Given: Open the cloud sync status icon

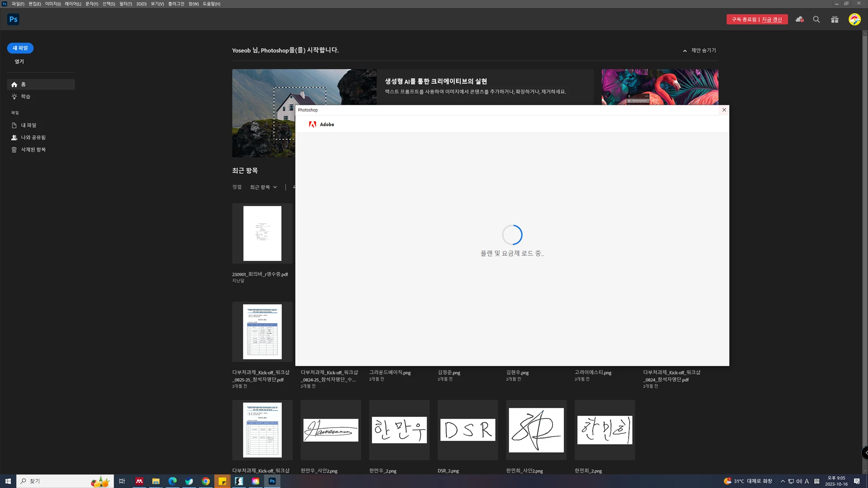Looking at the screenshot, I should pos(799,20).
